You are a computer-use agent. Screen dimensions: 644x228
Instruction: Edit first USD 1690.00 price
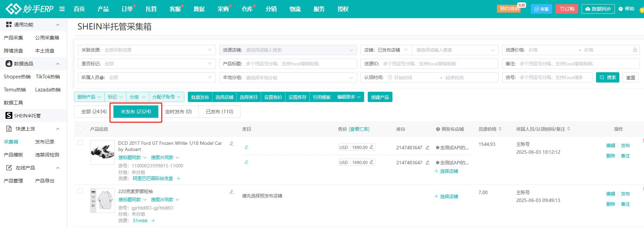pyautogui.click(x=372, y=147)
